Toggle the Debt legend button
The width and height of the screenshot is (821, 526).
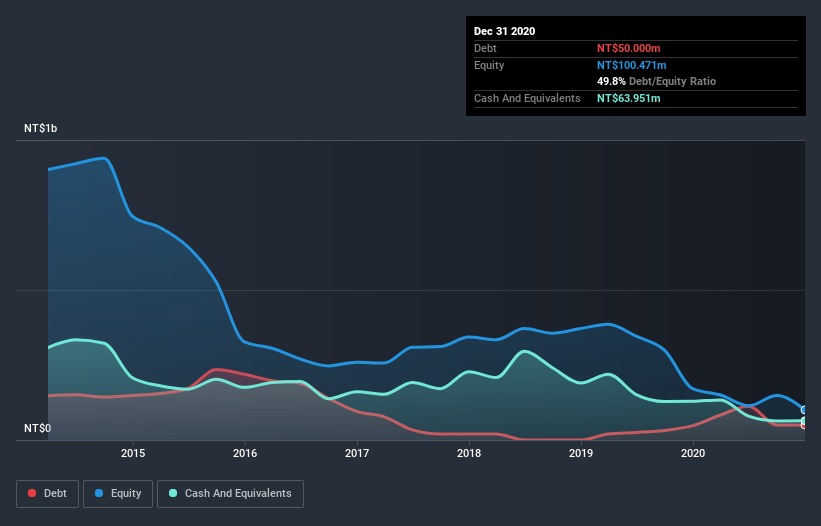coord(47,494)
